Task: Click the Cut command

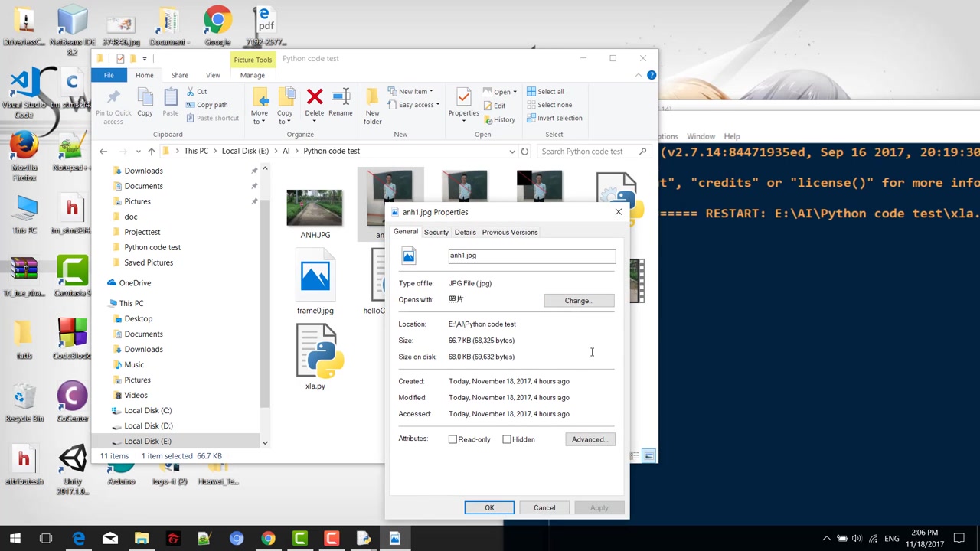Action: 196,91
